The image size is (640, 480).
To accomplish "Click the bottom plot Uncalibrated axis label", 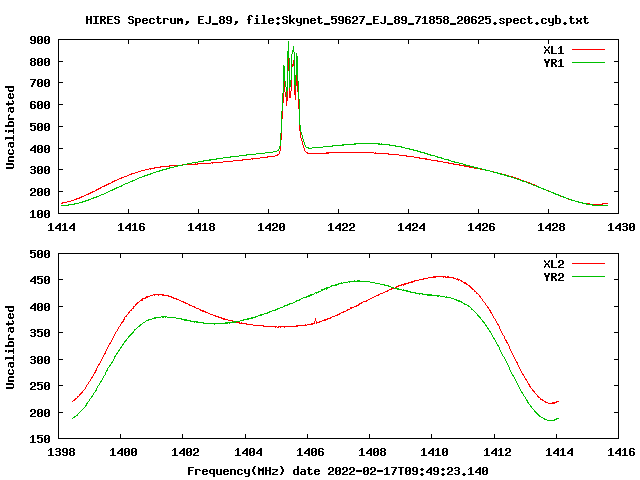I will [x=10, y=347].
